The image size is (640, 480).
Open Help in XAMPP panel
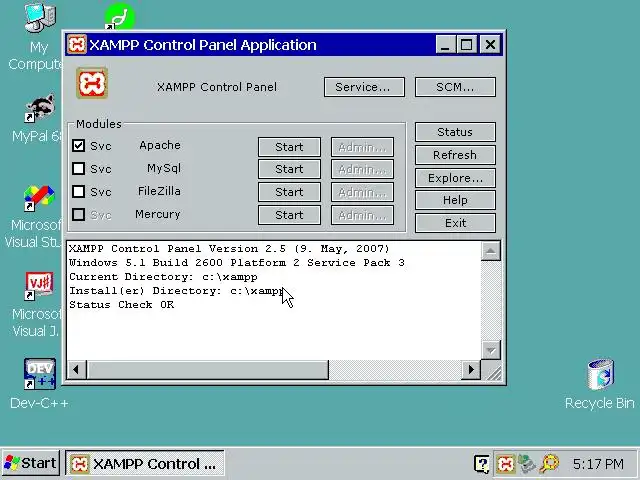pos(456,200)
